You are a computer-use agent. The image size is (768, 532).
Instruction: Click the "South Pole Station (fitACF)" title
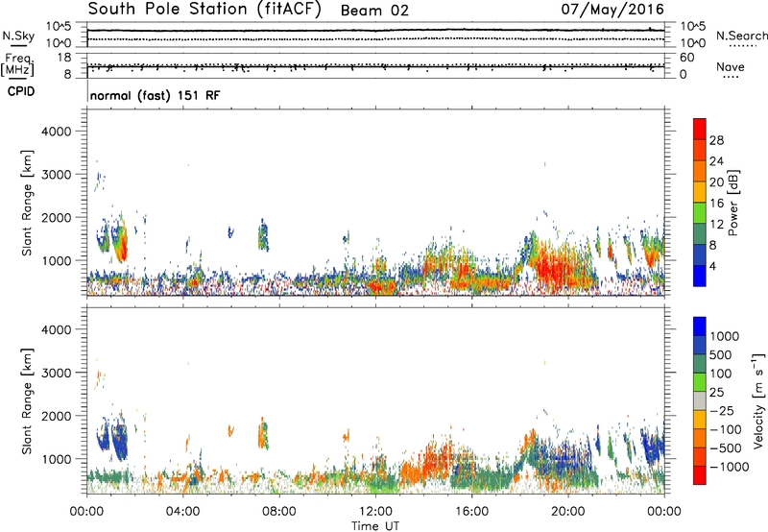[204, 9]
